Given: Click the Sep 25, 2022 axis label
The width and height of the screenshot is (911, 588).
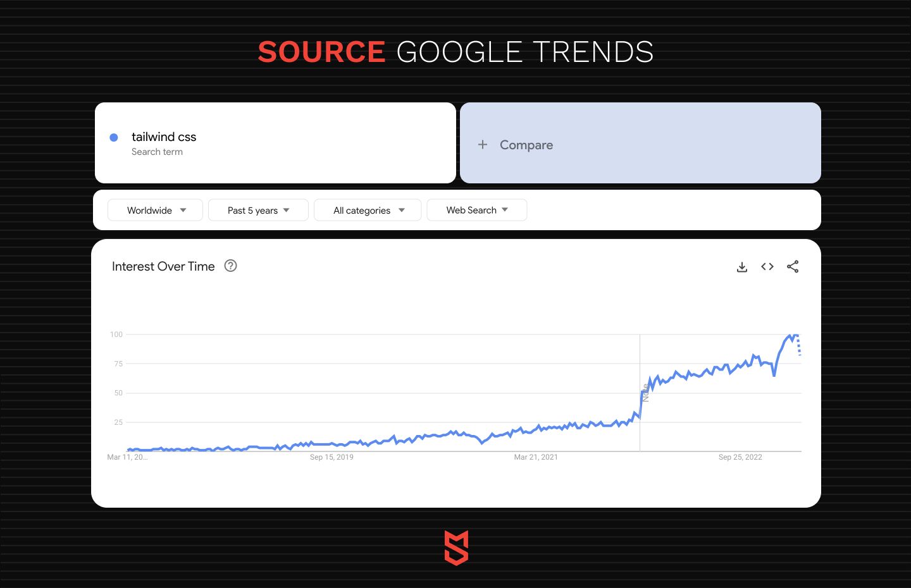Looking at the screenshot, I should (x=740, y=457).
